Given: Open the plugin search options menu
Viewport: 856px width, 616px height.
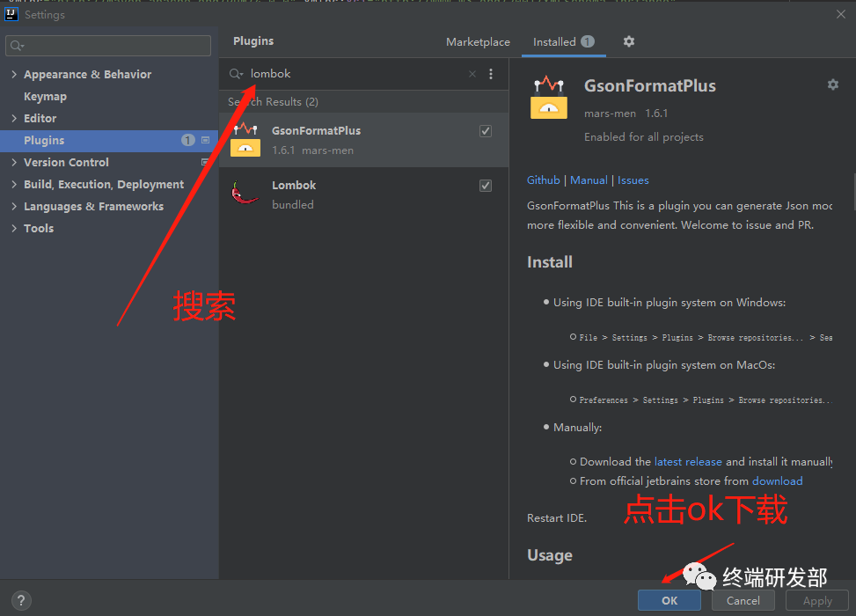Looking at the screenshot, I should [x=491, y=74].
